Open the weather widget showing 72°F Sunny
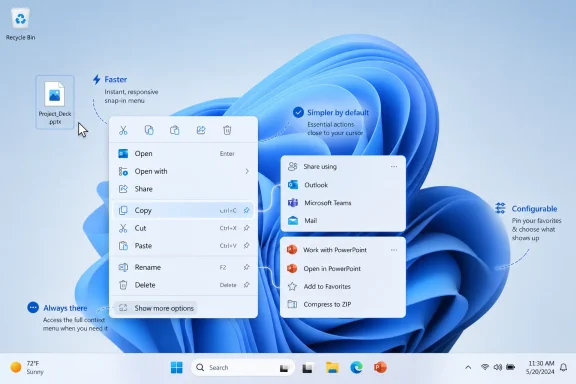The width and height of the screenshot is (576, 384). point(27,367)
